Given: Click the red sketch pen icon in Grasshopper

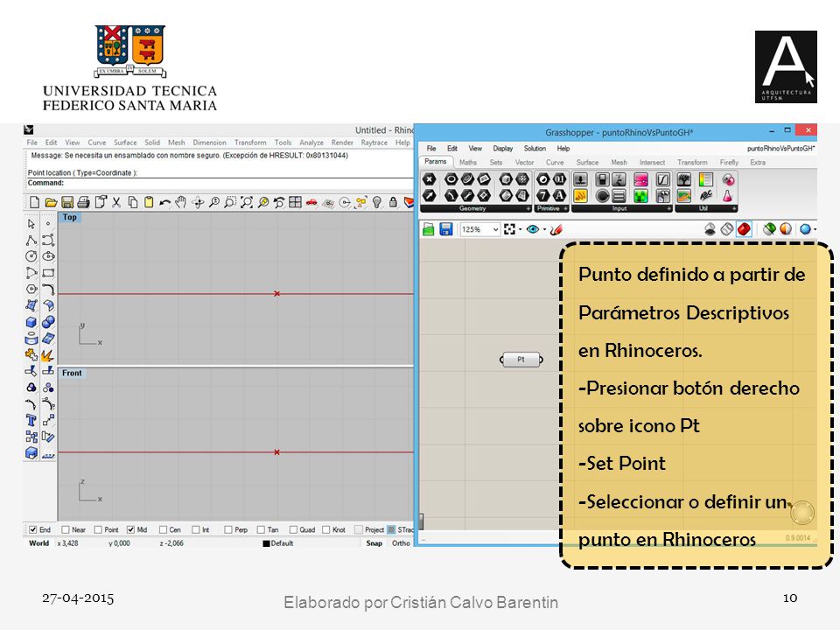Looking at the screenshot, I should (x=556, y=229).
